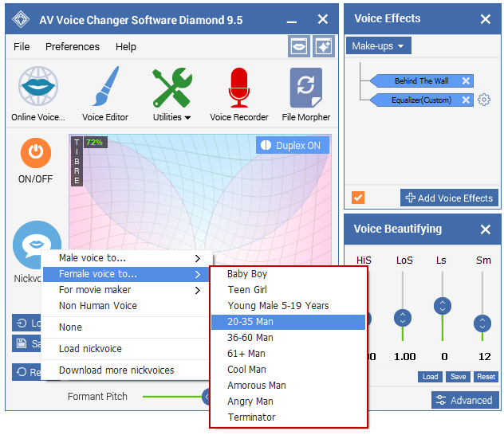Image resolution: width=504 pixels, height=435 pixels.
Task: Click the Nickvoice speech bubble icon
Action: pyautogui.click(x=37, y=245)
